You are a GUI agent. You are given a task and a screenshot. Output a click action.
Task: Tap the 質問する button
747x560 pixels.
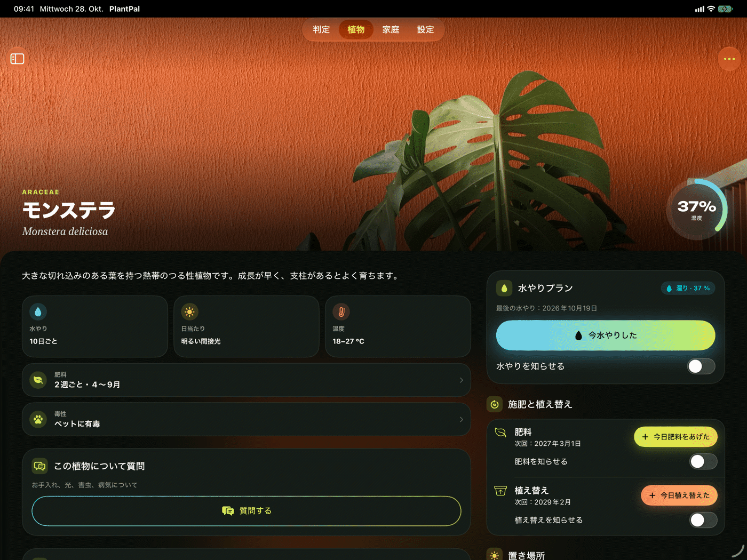click(x=247, y=511)
